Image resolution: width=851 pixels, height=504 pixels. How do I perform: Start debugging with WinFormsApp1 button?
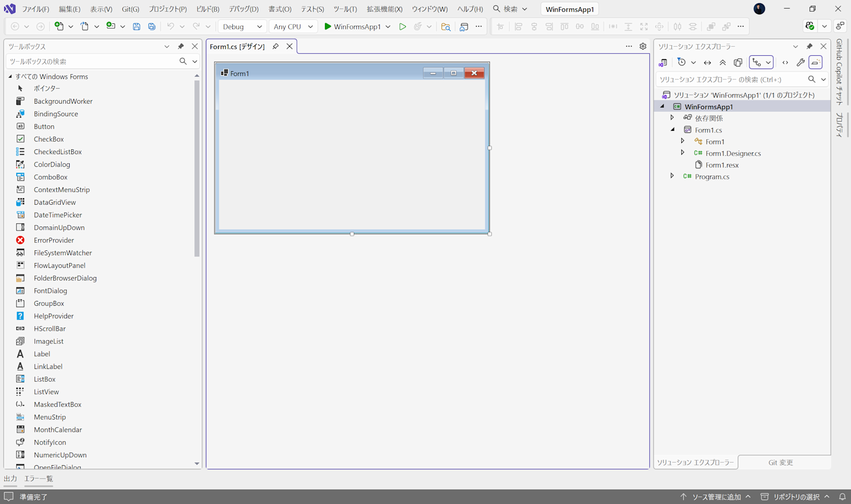tap(352, 27)
